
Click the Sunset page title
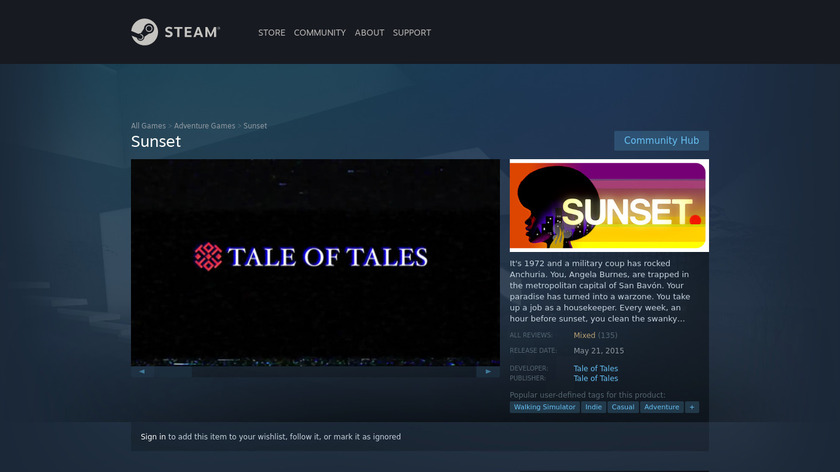click(156, 141)
